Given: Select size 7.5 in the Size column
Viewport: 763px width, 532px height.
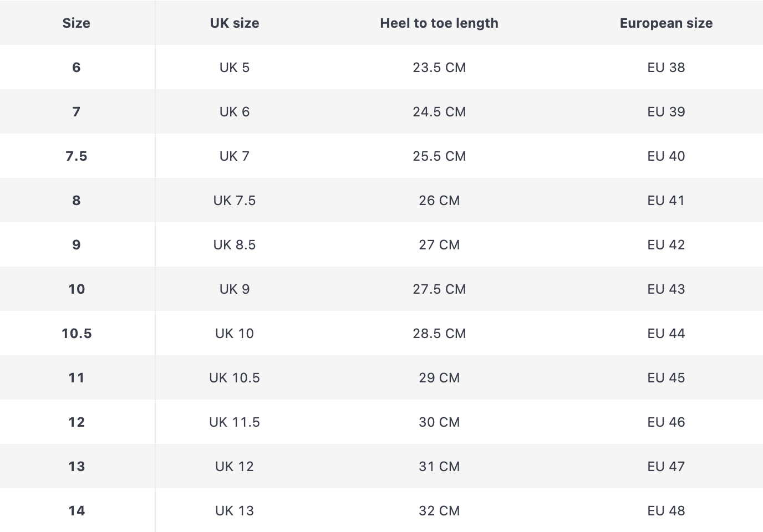Looking at the screenshot, I should [77, 156].
